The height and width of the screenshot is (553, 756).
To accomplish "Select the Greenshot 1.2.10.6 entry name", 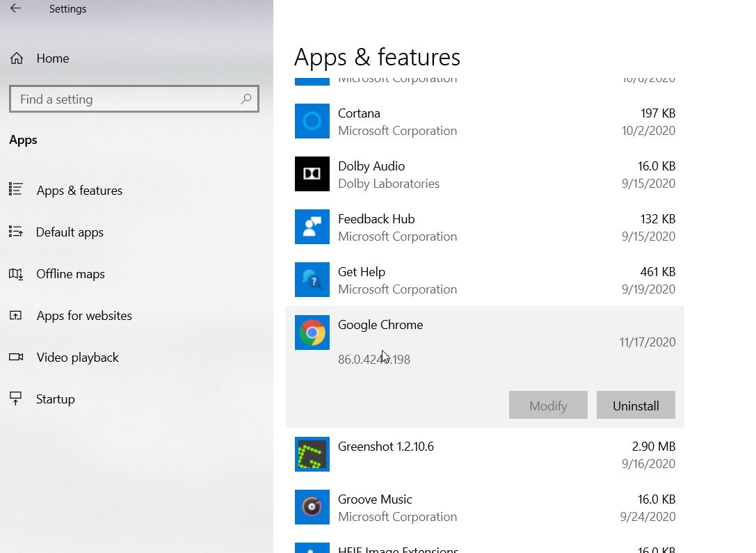I will [386, 447].
